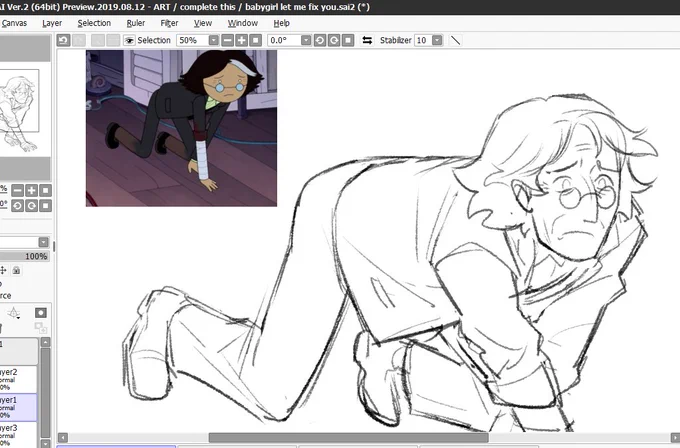Reset canvas rotation with the toolbar square button

point(348,40)
